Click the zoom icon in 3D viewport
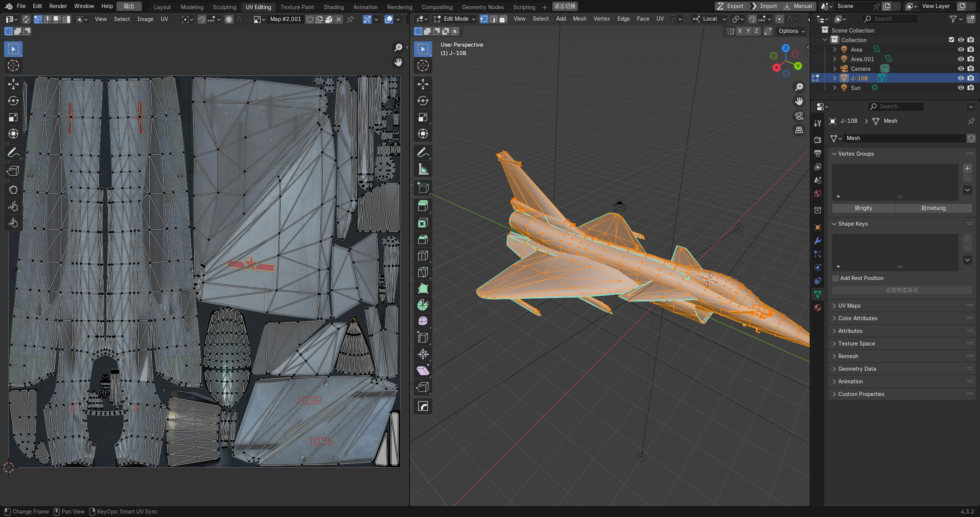This screenshot has width=980, height=517. 799,87
